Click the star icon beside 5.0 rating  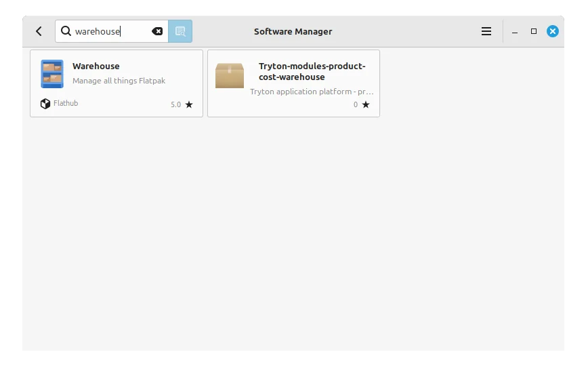(189, 104)
